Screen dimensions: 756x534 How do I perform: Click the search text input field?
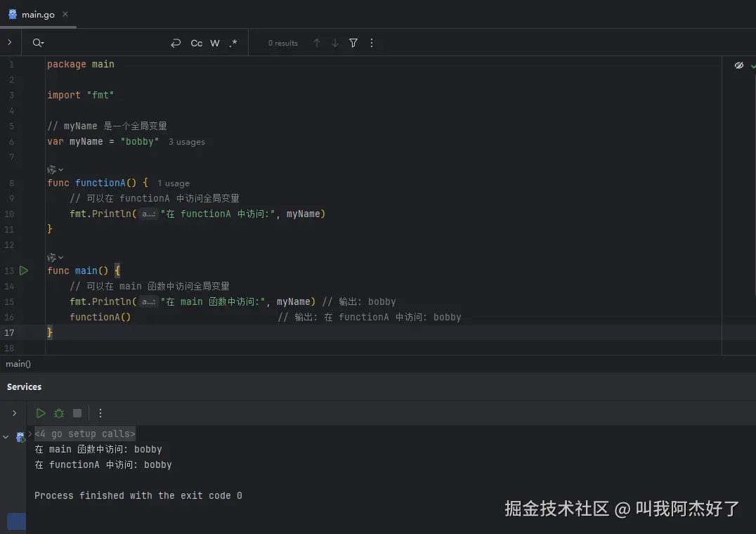(106, 43)
